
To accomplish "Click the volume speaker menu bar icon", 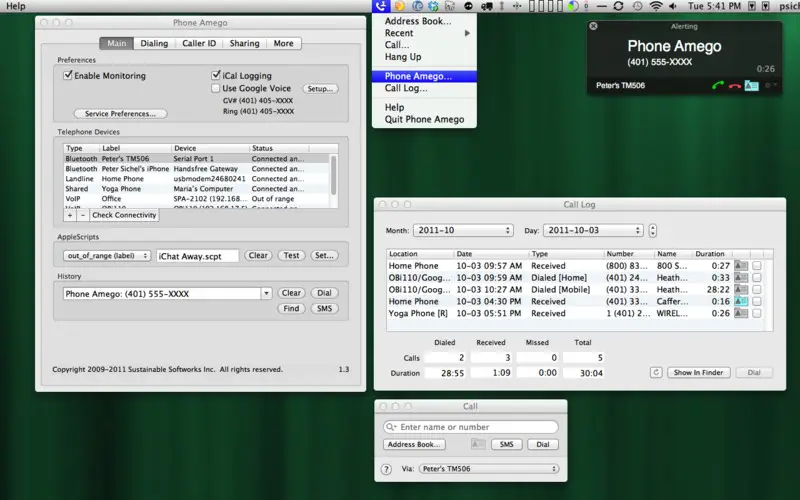I will pyautogui.click(x=673, y=6).
